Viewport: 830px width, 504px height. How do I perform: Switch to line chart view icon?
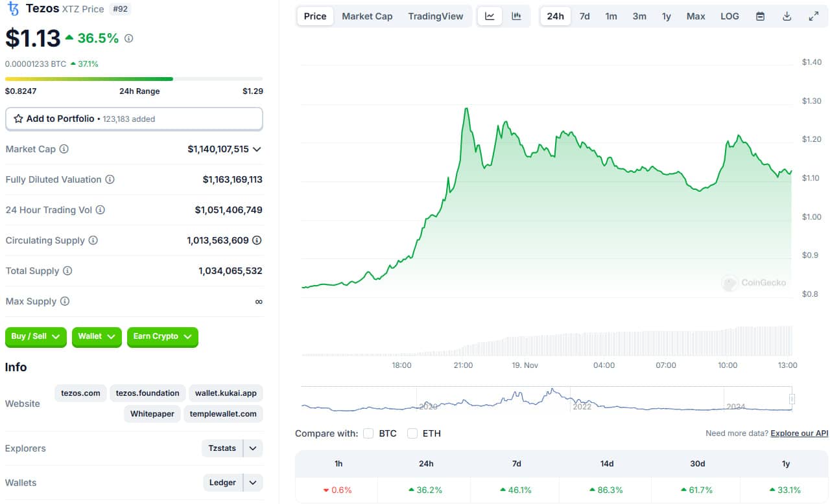[x=490, y=16]
